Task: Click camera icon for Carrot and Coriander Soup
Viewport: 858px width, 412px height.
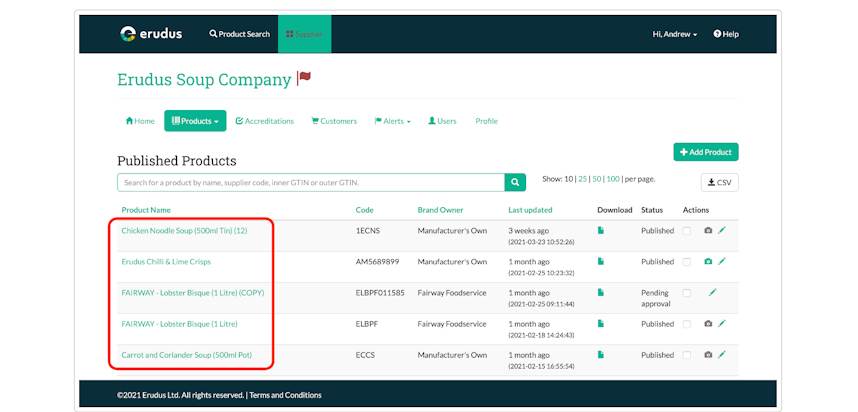Action: point(708,355)
